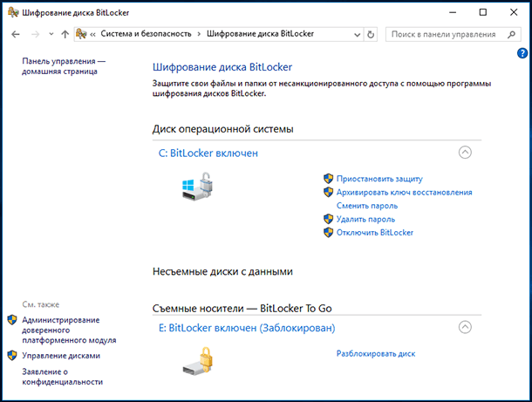Click the Система и безопасность breadcrumb
This screenshot has width=532, height=402.
pyautogui.click(x=146, y=34)
